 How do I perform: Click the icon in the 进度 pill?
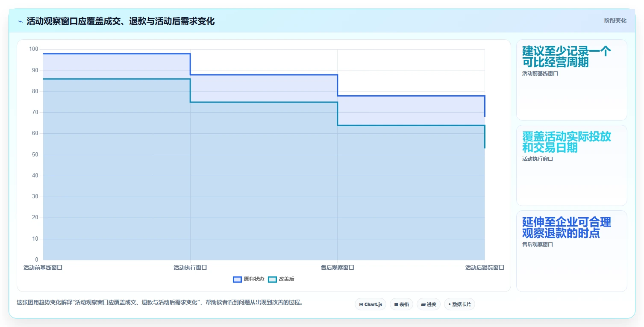[x=423, y=305]
